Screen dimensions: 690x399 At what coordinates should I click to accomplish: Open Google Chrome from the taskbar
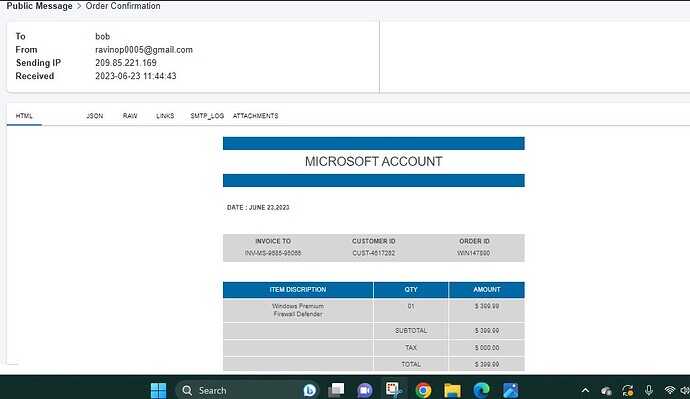click(423, 390)
